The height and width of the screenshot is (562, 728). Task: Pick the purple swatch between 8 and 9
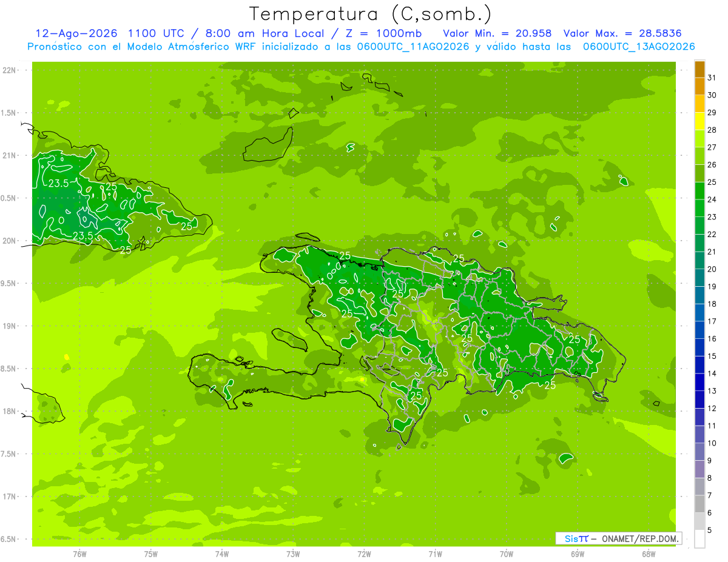[699, 469]
